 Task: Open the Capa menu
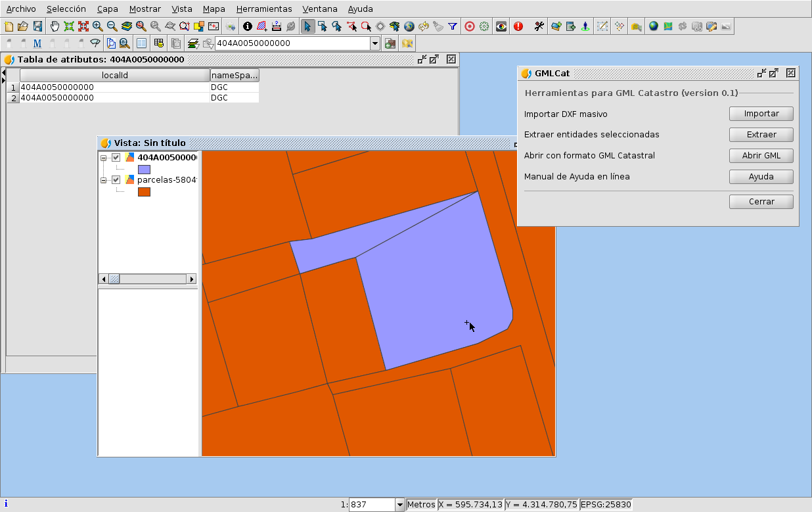click(x=108, y=9)
